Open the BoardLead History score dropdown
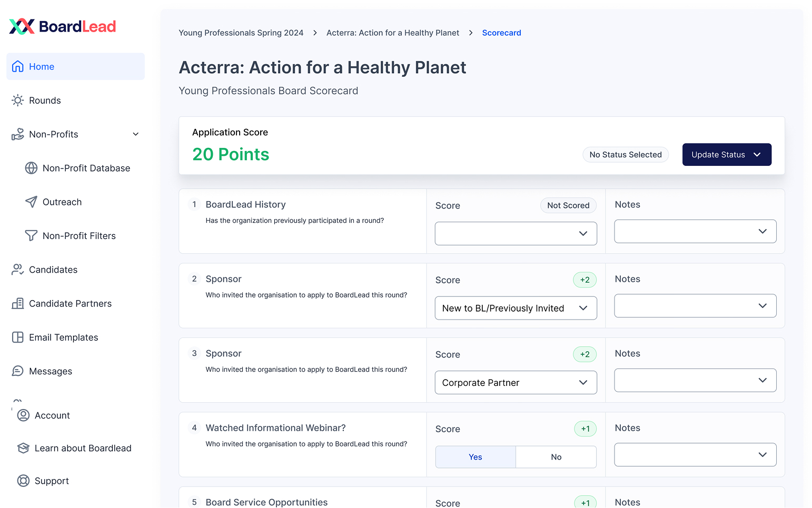Screen dimensions: 812x508 [x=516, y=234]
